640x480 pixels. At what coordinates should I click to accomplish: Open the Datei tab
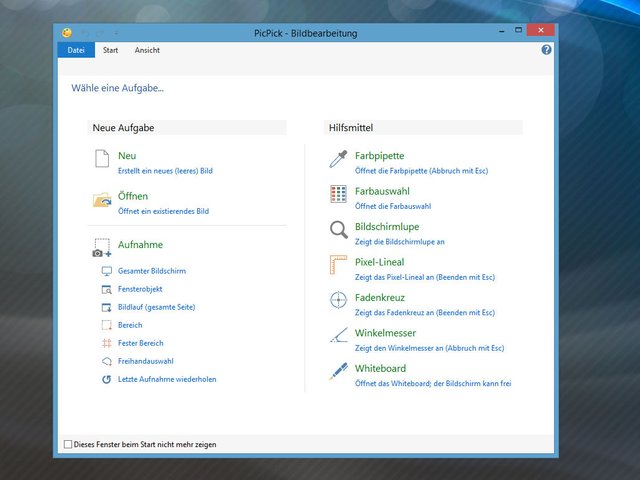pos(76,50)
